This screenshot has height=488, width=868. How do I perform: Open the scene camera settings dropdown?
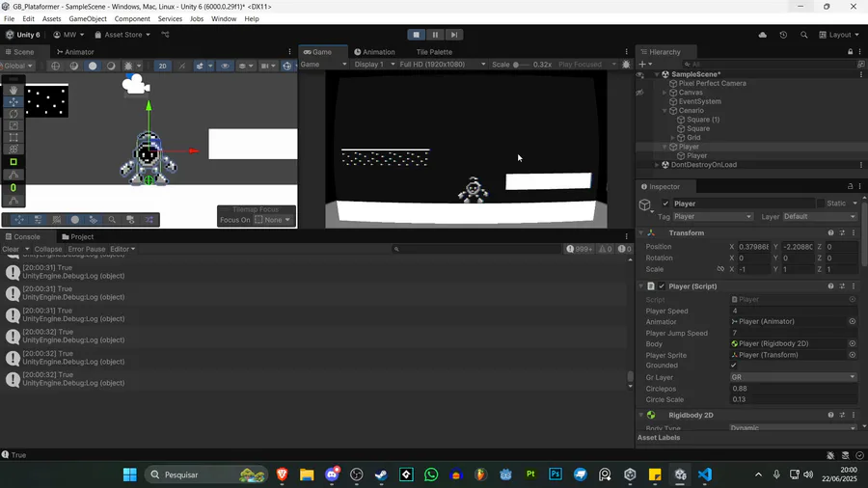coord(268,66)
